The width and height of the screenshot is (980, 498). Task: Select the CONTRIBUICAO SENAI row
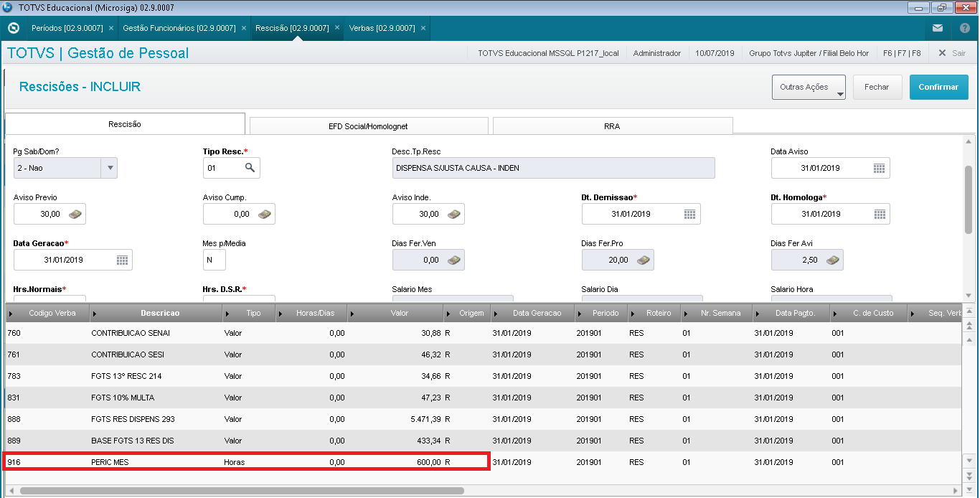[484, 333]
